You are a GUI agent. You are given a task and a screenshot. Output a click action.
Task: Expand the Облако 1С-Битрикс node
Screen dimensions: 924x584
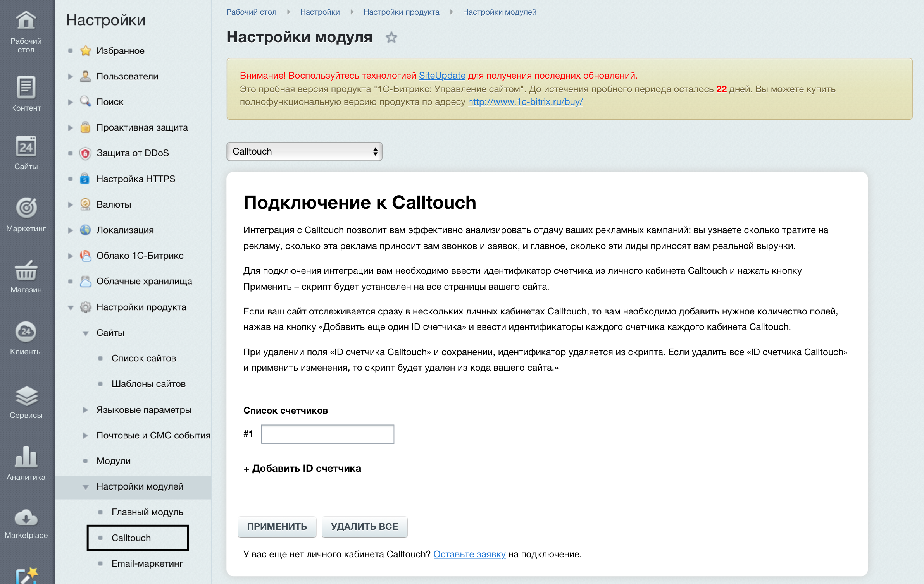pos(70,256)
